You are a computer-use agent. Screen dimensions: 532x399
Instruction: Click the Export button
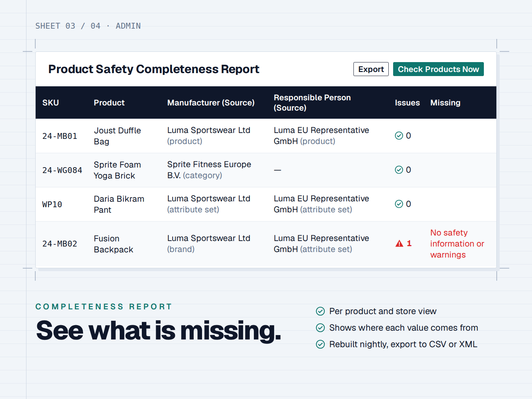[371, 69]
